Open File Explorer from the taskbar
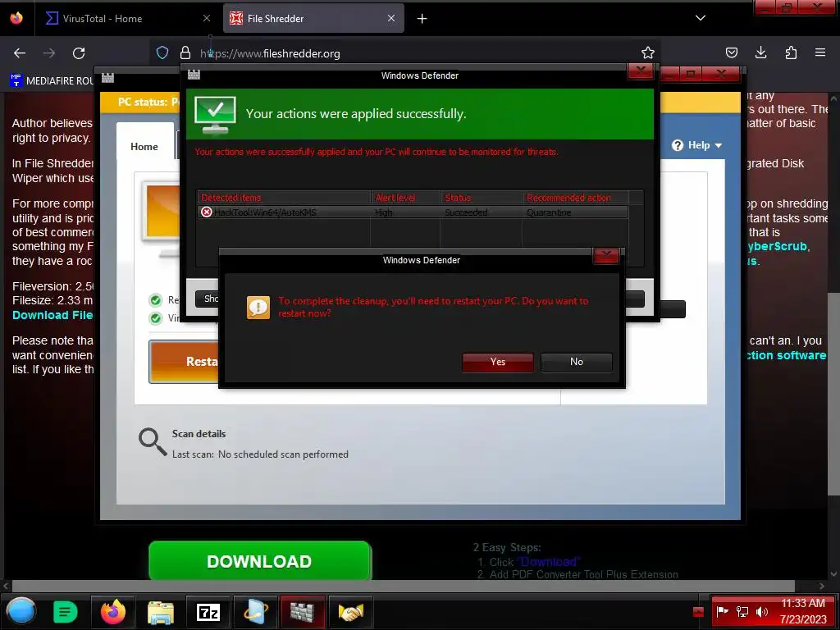The image size is (840, 630). (160, 612)
